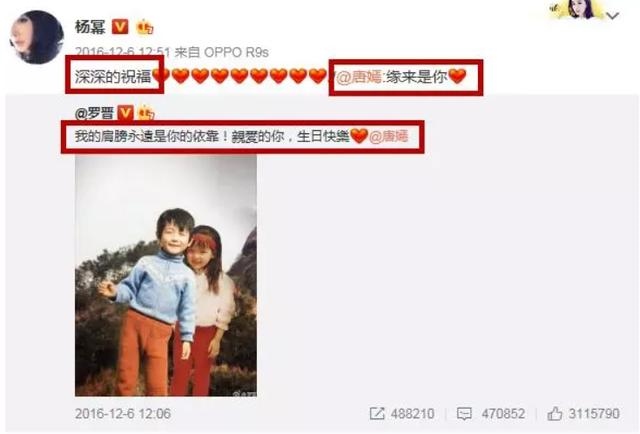The width and height of the screenshot is (640, 434).
Task: Click the repost icon showing 488210
Action: (377, 414)
